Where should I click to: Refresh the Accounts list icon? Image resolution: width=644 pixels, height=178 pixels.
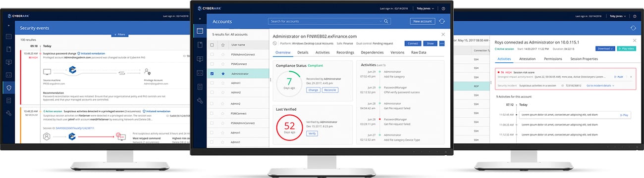click(x=441, y=21)
